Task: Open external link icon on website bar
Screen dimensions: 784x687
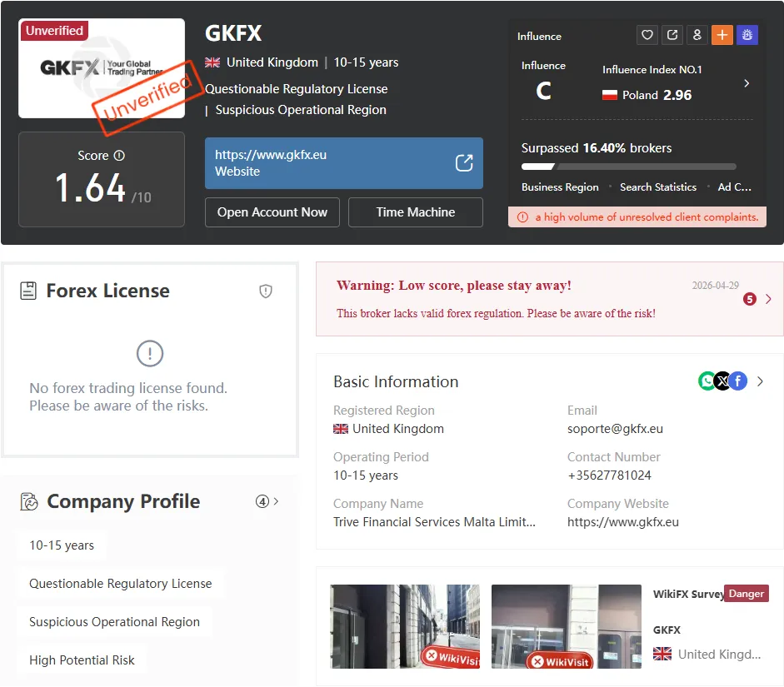Action: 463,163
